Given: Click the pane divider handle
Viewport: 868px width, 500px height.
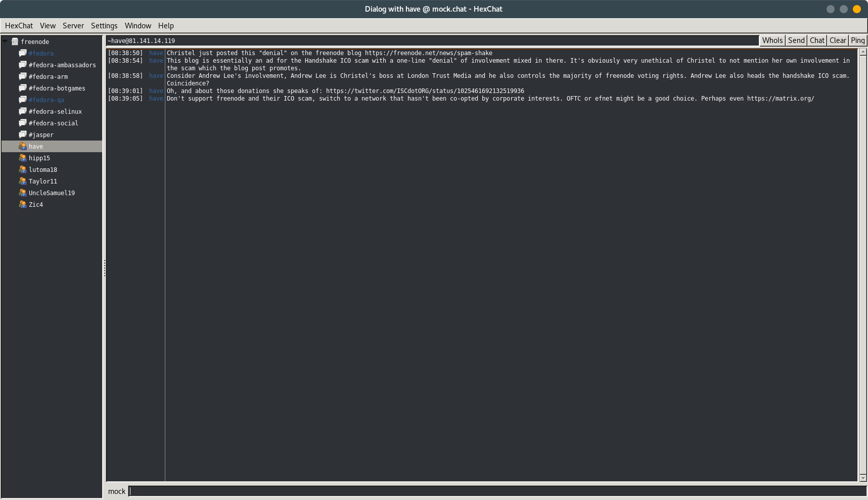Looking at the screenshot, I should [104, 267].
